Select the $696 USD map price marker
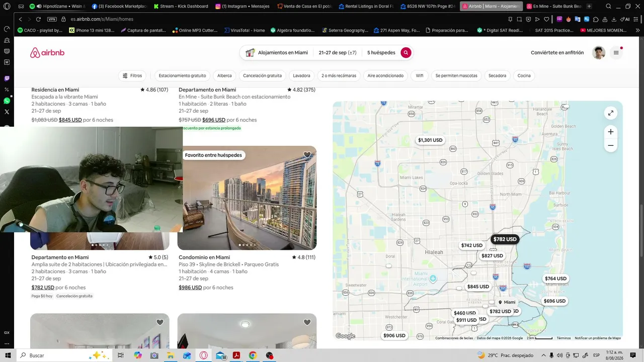 click(554, 301)
